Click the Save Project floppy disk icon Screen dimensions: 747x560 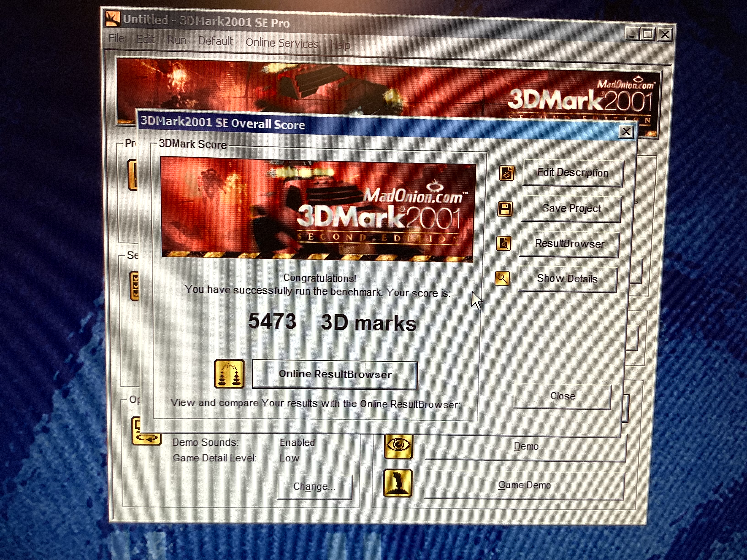[505, 209]
